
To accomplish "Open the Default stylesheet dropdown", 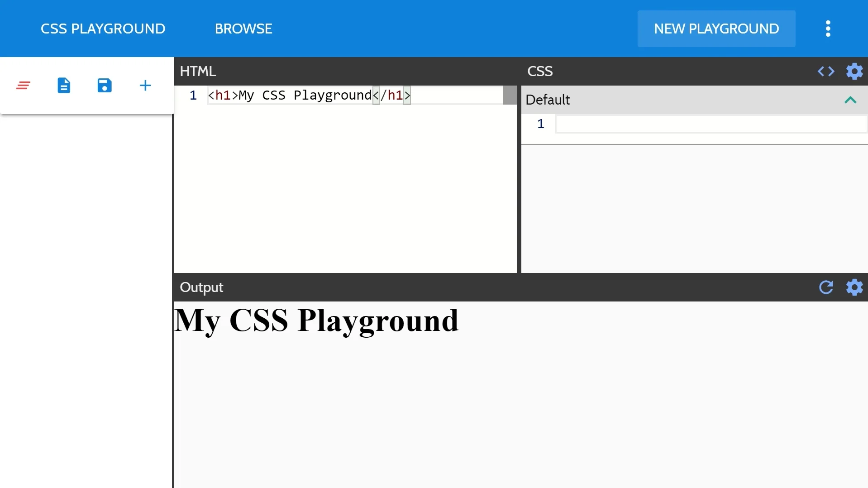I will tap(547, 100).
